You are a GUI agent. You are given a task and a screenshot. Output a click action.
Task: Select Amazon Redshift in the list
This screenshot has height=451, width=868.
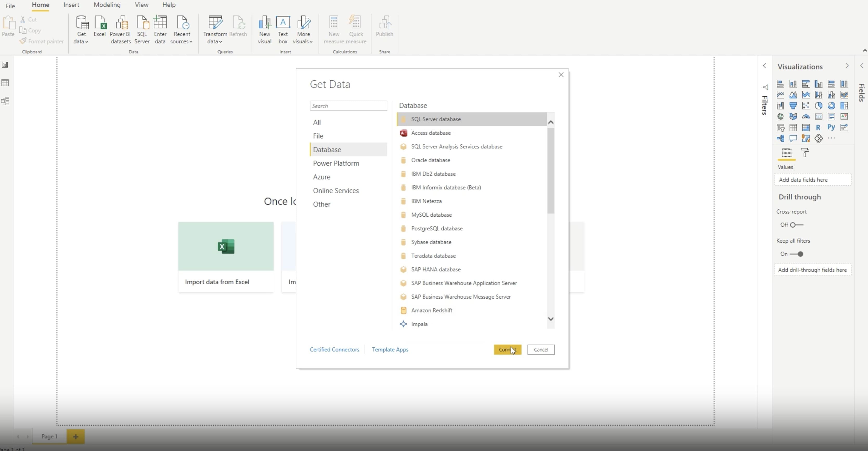pos(472,311)
